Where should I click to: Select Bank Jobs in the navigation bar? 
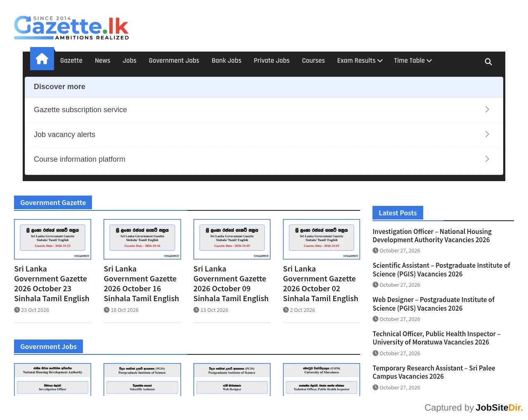click(x=226, y=61)
